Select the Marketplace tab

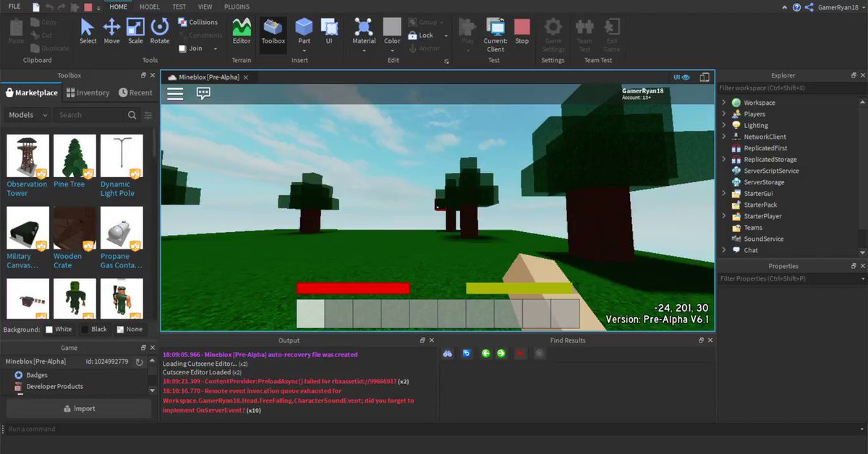(x=31, y=93)
